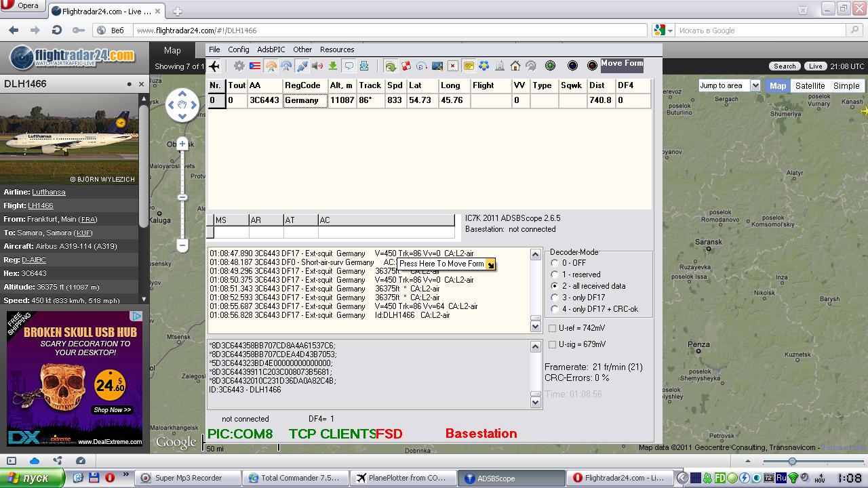Image resolution: width=868 pixels, height=488 pixels.
Task: Click the pan control on Flightradar24 map
Action: pos(182,105)
